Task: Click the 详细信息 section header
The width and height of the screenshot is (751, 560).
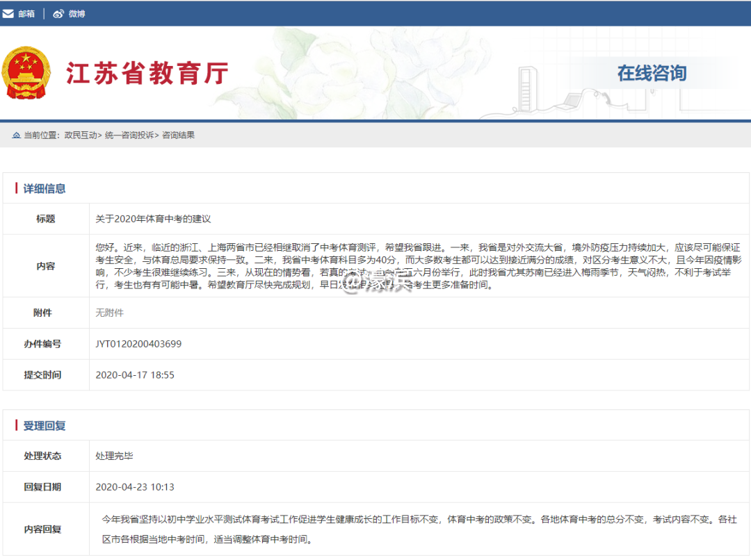Action: click(x=45, y=188)
